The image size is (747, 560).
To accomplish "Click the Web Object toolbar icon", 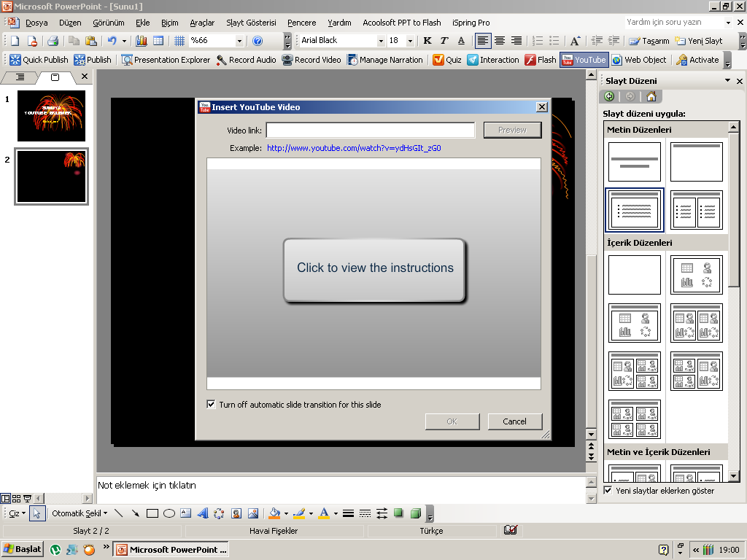I will click(617, 60).
